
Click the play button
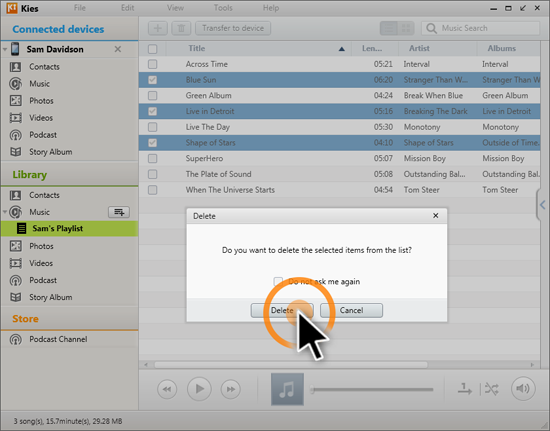[x=199, y=389]
